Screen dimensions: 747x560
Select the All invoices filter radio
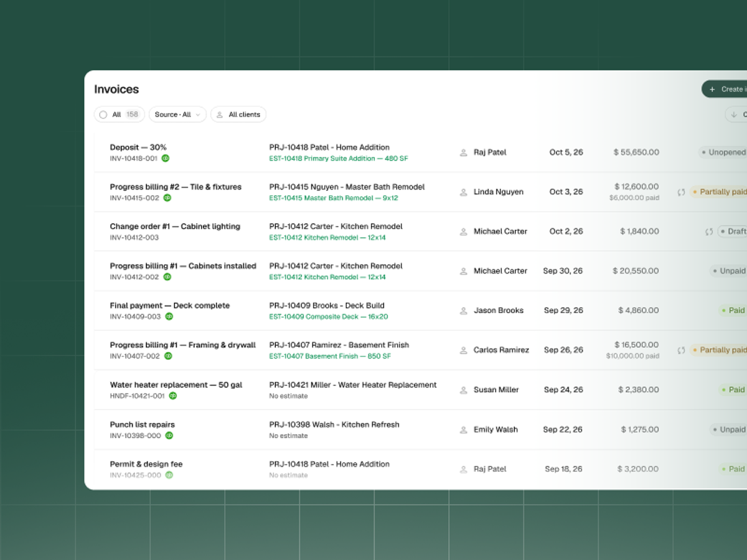tap(103, 114)
